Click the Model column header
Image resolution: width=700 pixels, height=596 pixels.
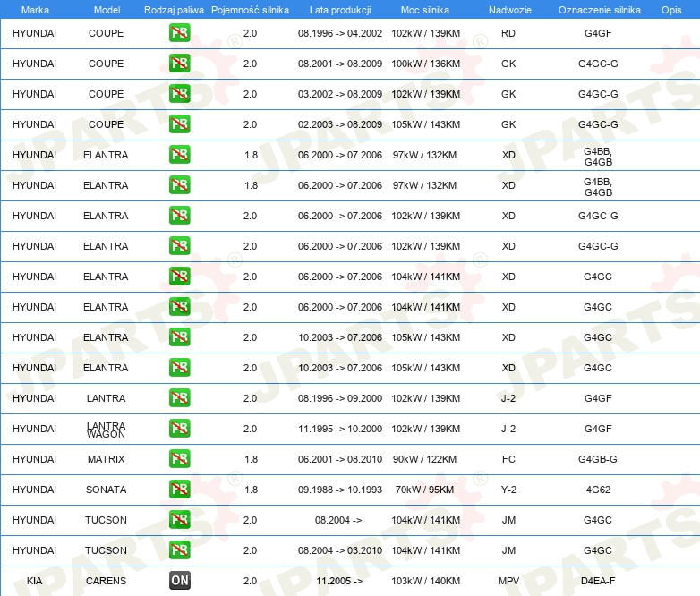[107, 9]
